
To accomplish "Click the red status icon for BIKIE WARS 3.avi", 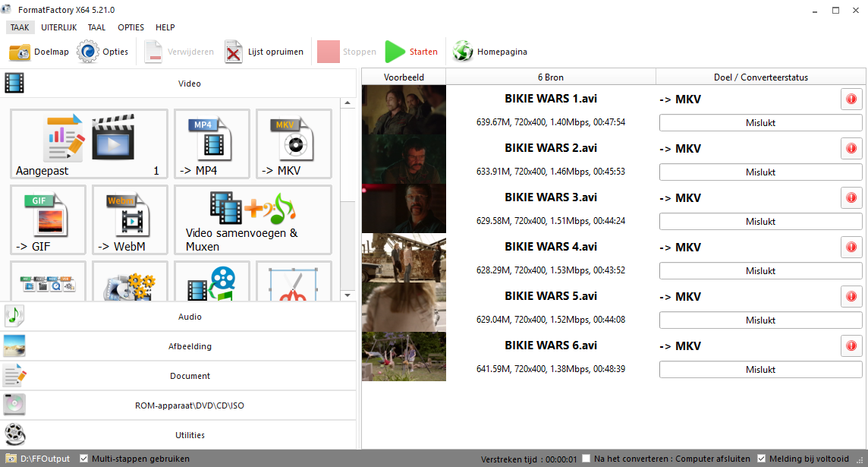I will click(851, 197).
